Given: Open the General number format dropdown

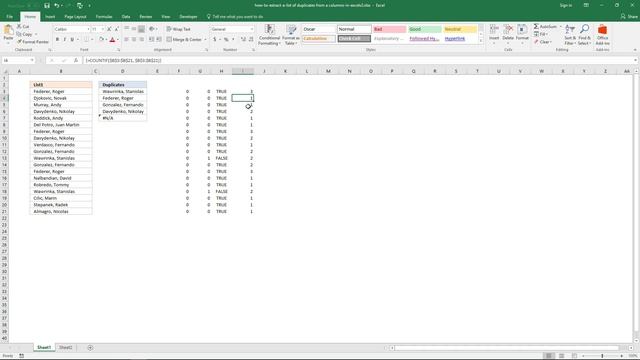Looking at the screenshot, I should coord(251,29).
